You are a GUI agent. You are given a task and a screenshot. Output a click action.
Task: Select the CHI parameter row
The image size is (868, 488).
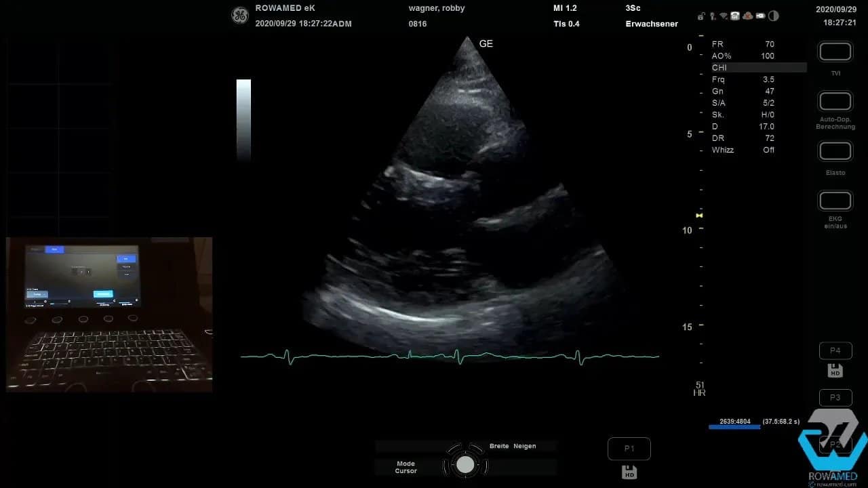(758, 68)
